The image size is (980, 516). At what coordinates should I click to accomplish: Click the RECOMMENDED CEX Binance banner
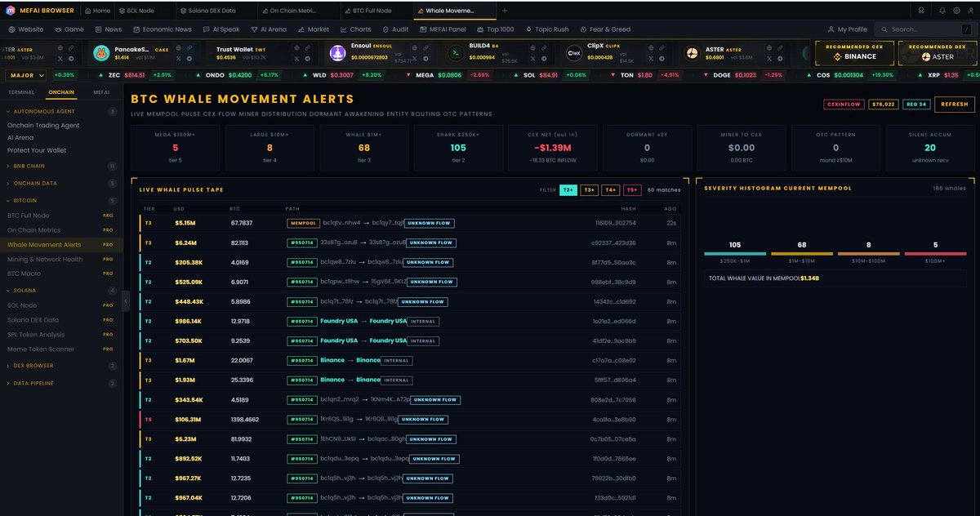[855, 53]
